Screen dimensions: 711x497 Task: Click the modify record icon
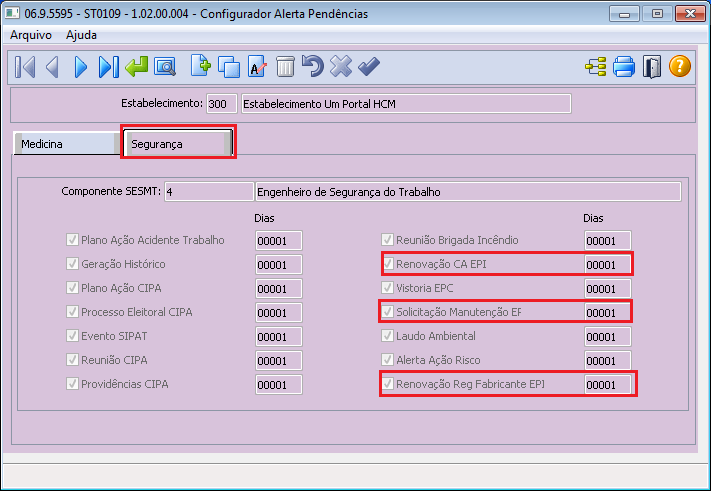coord(257,66)
